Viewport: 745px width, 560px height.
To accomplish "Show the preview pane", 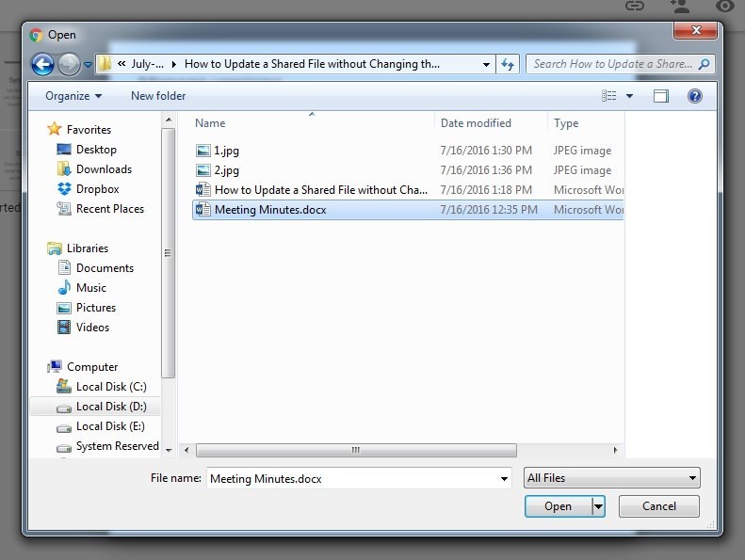I will point(660,96).
